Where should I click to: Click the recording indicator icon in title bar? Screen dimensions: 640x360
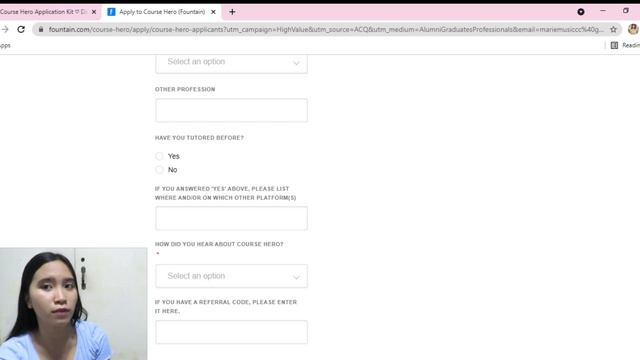(581, 12)
